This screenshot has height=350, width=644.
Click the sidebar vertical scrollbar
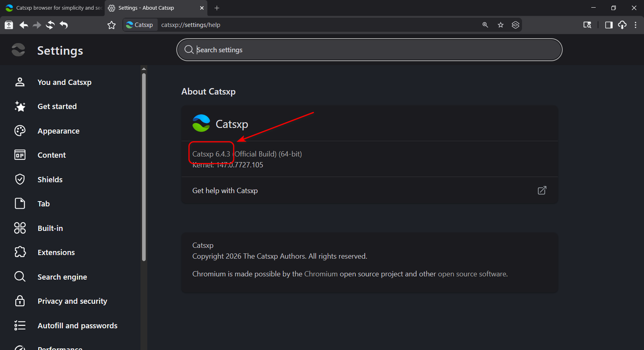(144, 167)
